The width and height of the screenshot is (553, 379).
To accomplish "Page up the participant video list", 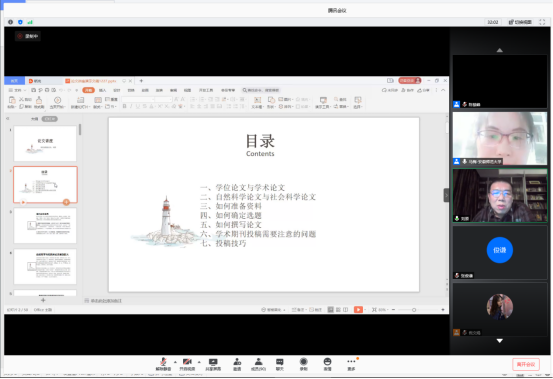I will (x=500, y=50).
